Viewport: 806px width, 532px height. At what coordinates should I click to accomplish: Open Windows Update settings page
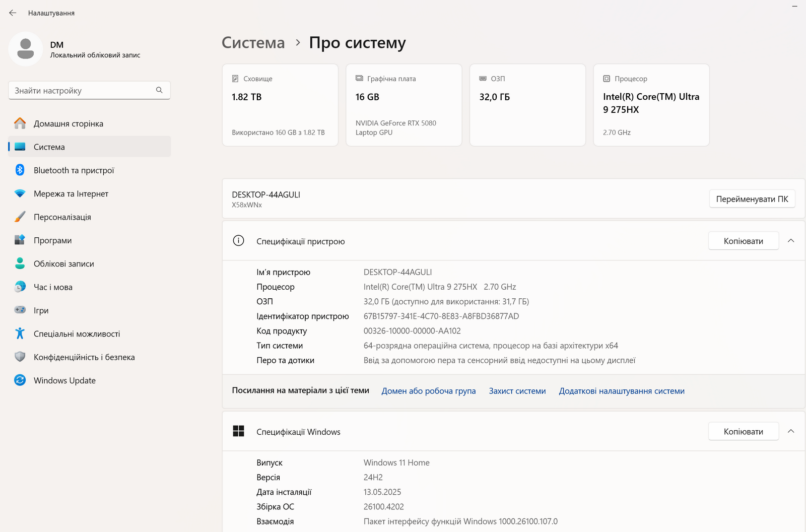(x=90, y=380)
